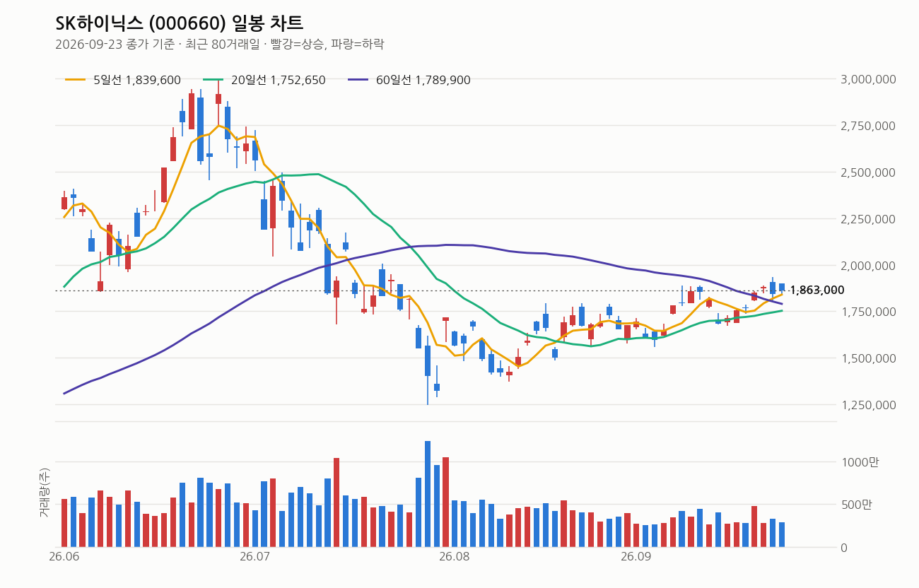919x588 pixels.
Task: Click the 2,750,000 price axis label
Action: (867, 126)
